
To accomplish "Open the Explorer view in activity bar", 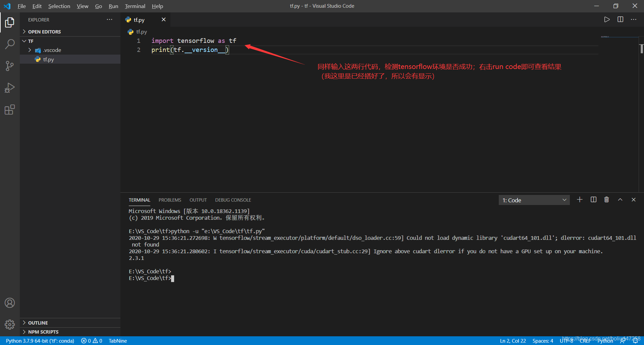I will (x=10, y=22).
